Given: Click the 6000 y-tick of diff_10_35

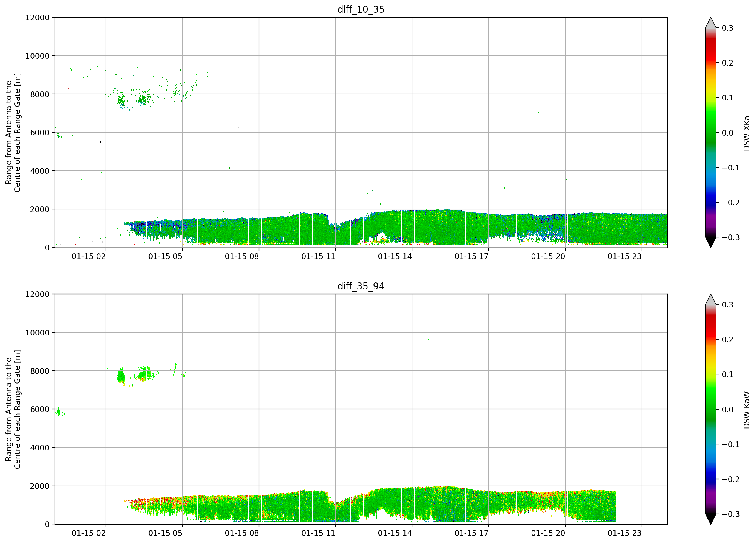Looking at the screenshot, I should [x=40, y=133].
